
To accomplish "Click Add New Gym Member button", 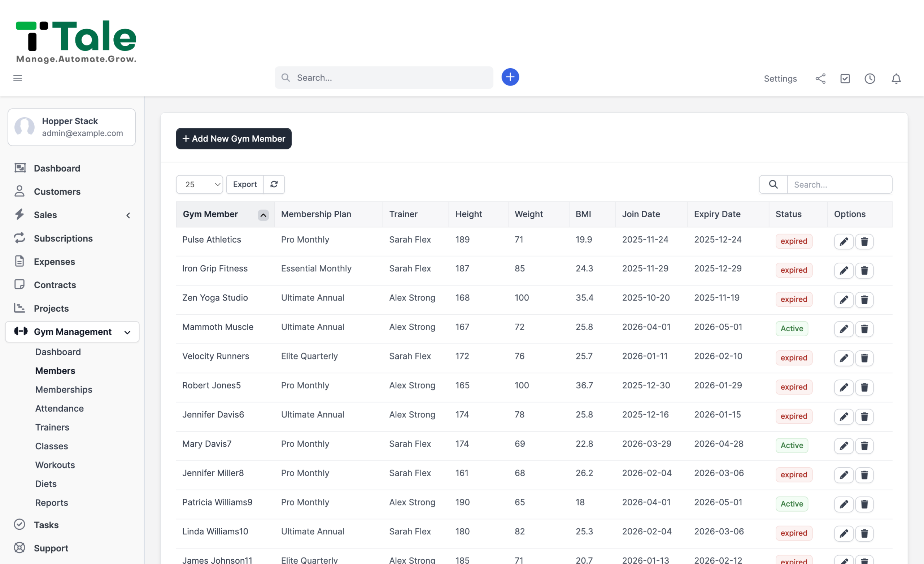I will 234,138.
